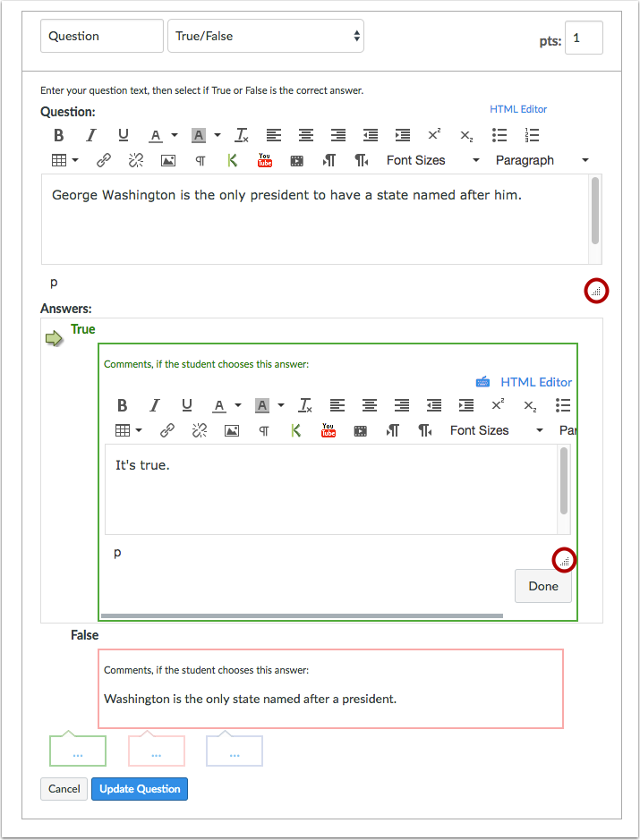Image resolution: width=640 pixels, height=840 pixels.
Task: Click the True comment editor vertical scrollbar
Action: [x=563, y=481]
